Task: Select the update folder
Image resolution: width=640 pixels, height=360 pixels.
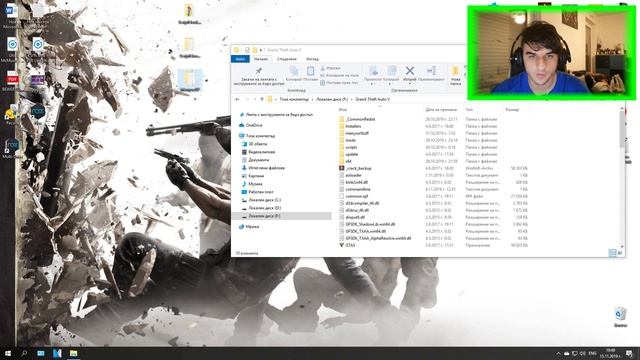Action: click(351, 154)
